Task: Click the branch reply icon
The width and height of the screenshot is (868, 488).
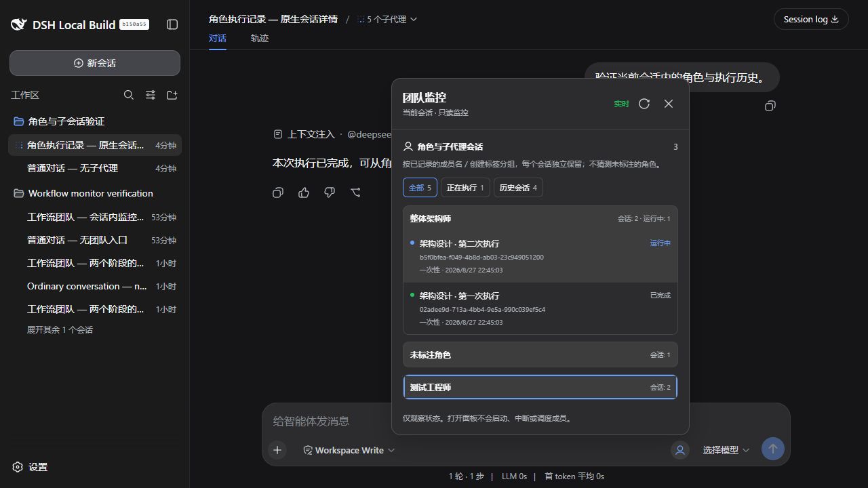Action: (x=355, y=193)
